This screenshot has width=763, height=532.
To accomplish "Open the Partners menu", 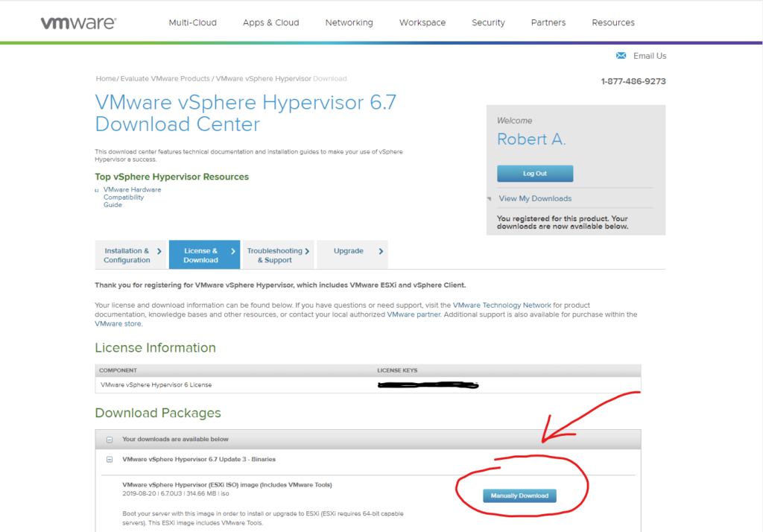I will (548, 22).
